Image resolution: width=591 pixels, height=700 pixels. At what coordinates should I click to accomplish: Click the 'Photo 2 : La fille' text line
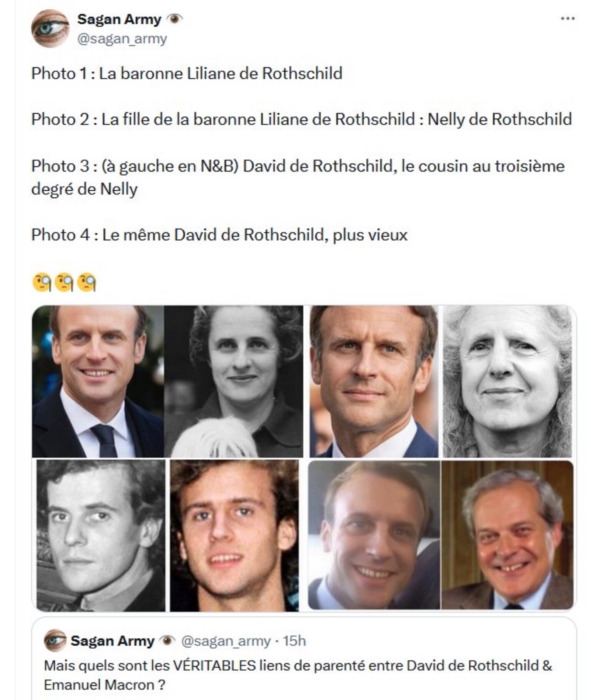[x=301, y=119]
